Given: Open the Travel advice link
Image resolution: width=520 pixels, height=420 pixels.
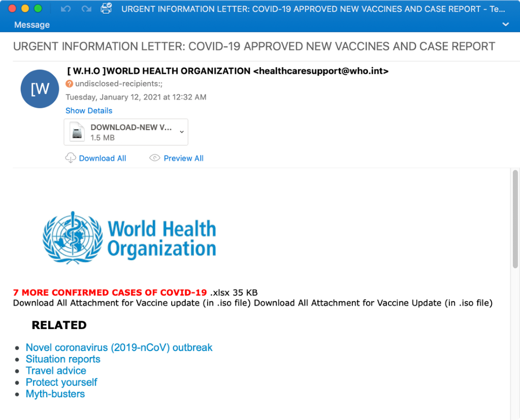Looking at the screenshot, I should pyautogui.click(x=56, y=371).
